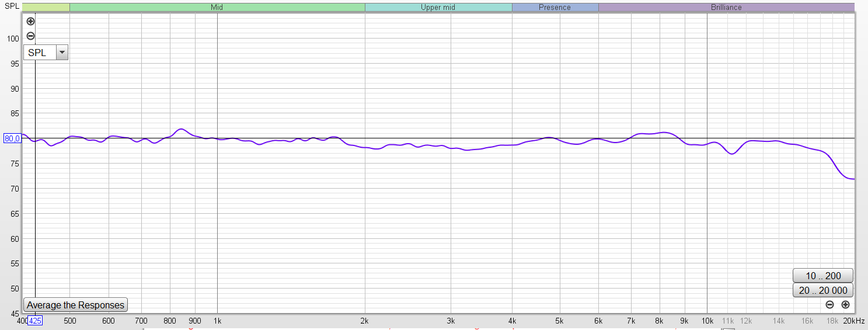Click the Presence frequency band bar
This screenshot has height=330, width=868.
click(x=555, y=8)
